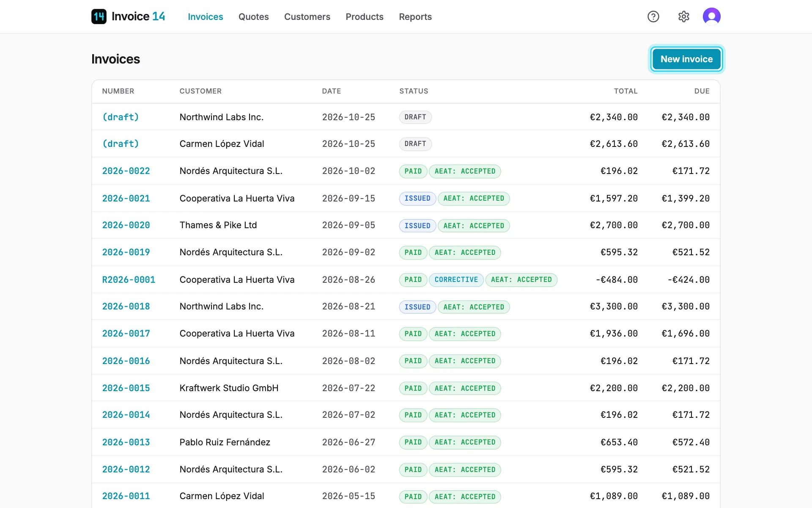Image resolution: width=812 pixels, height=508 pixels.
Task: Select customer name Kraftwerk Studio GmbH
Action: pyautogui.click(x=229, y=388)
